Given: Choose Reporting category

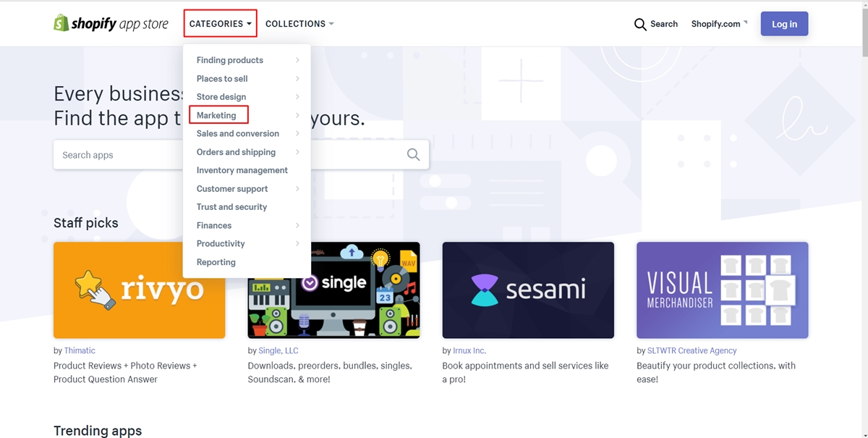Looking at the screenshot, I should [x=216, y=262].
